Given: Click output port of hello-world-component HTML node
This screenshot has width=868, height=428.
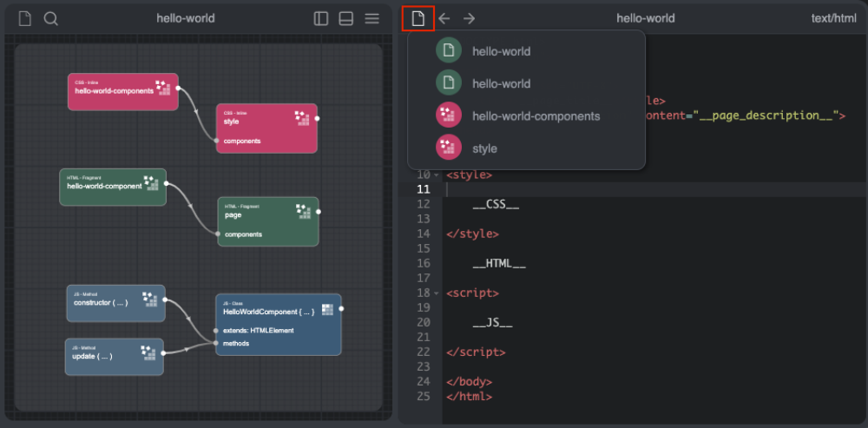Looking at the screenshot, I should [166, 184].
